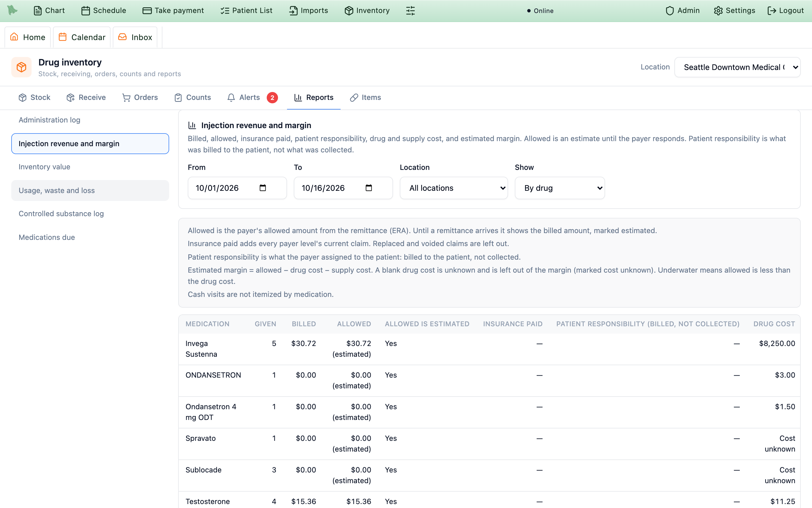812x508 pixels.
Task: Select the Reports tab
Action: tap(314, 97)
